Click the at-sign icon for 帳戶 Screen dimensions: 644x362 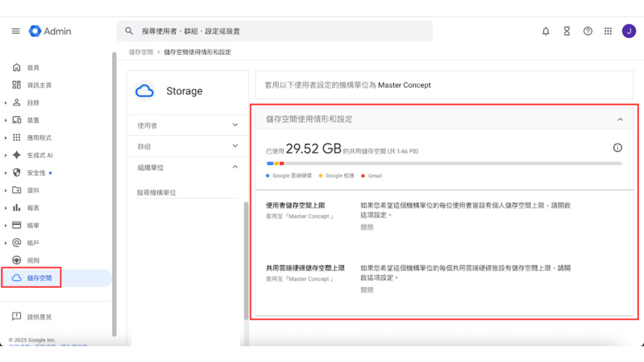click(16, 243)
